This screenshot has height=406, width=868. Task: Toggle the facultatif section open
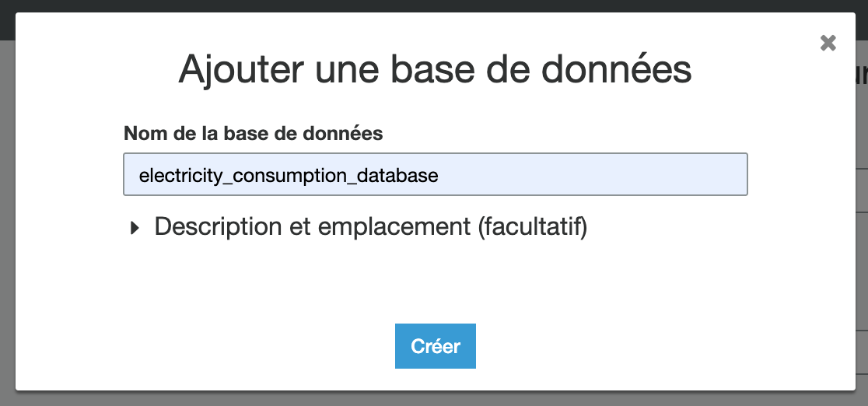(x=135, y=227)
